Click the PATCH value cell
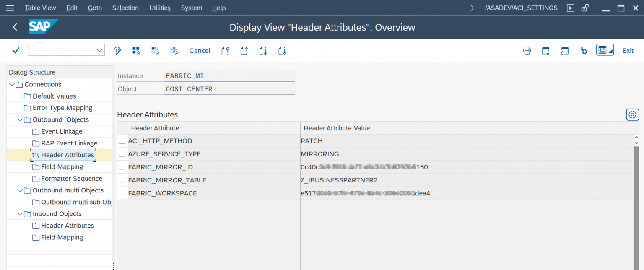Viewport: 644px width, 270px height. tap(466, 141)
